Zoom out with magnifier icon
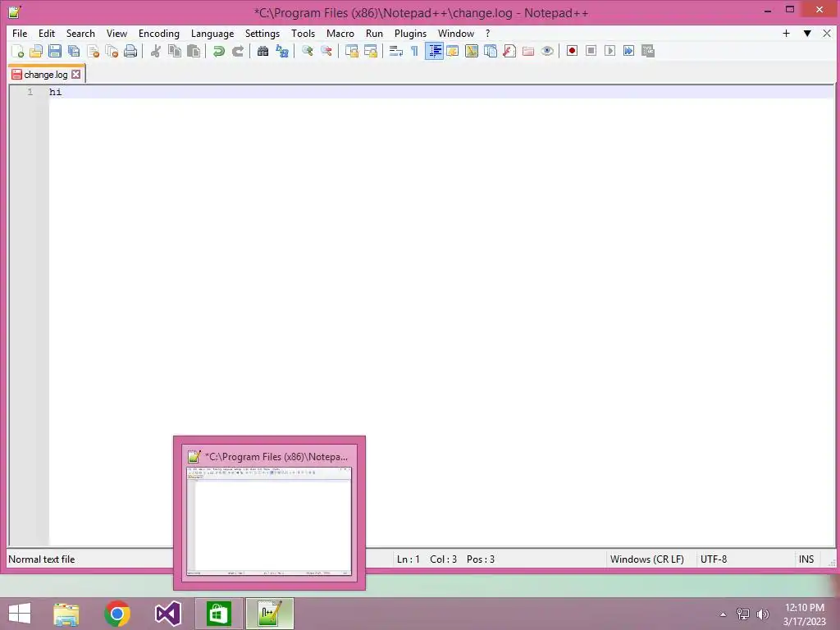Image resolution: width=840 pixels, height=630 pixels. 326,51
